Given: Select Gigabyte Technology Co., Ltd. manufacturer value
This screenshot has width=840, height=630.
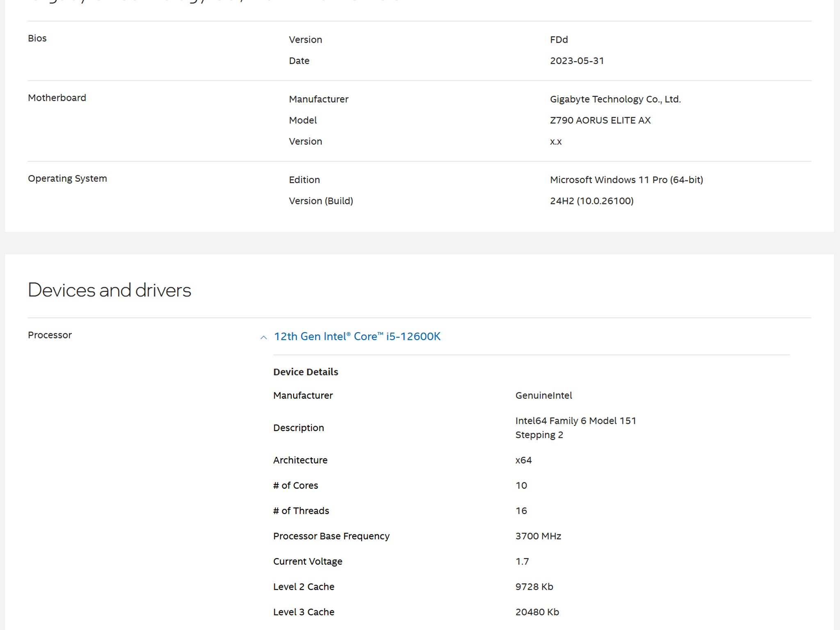Looking at the screenshot, I should click(x=615, y=99).
